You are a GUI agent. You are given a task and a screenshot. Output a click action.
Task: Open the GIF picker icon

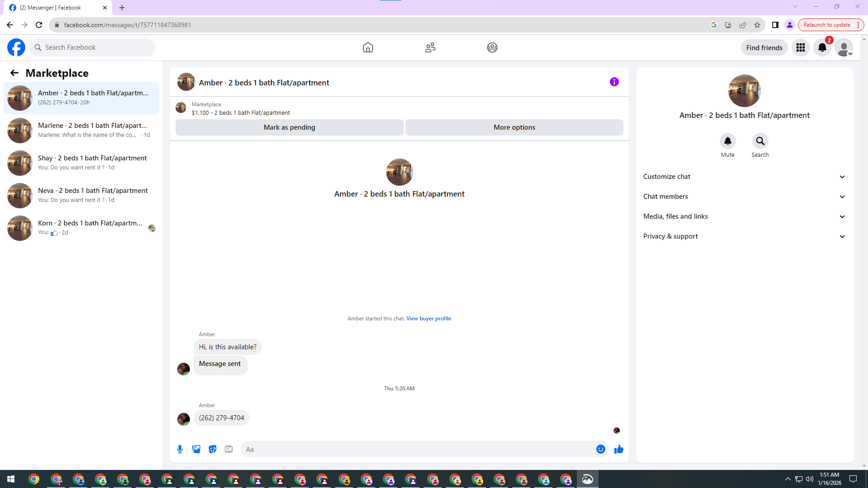point(229,449)
